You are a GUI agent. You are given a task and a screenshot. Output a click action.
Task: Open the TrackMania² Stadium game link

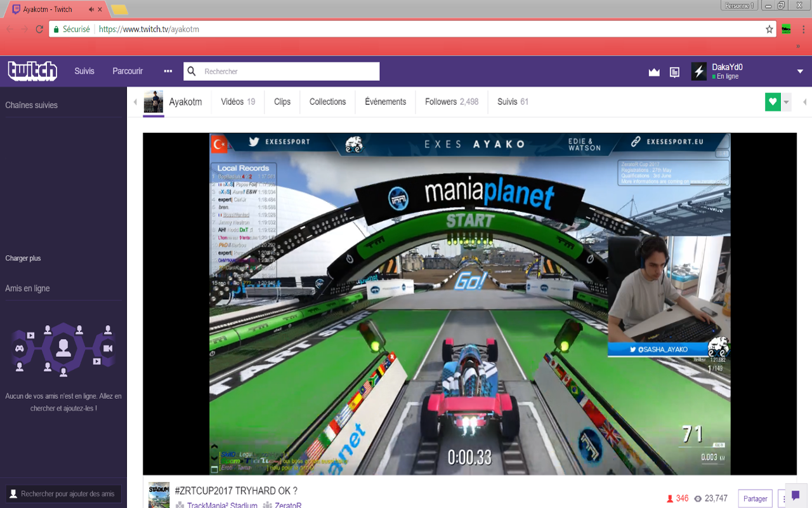coord(222,505)
